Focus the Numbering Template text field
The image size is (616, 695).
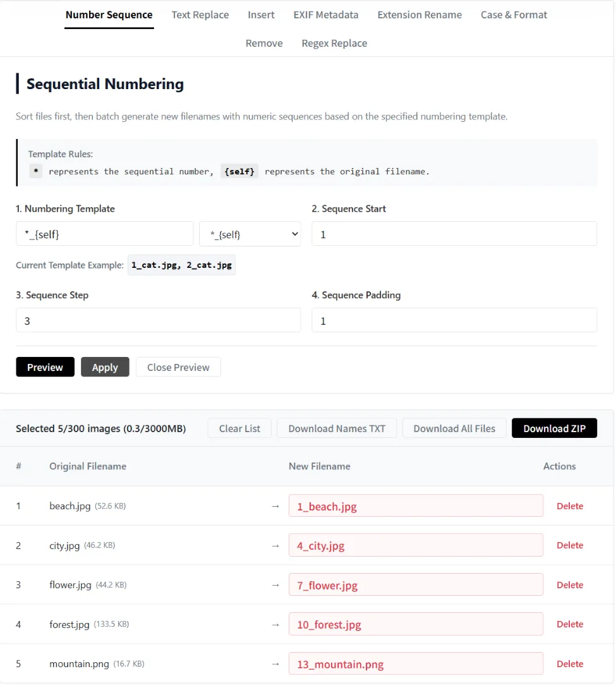coord(105,234)
